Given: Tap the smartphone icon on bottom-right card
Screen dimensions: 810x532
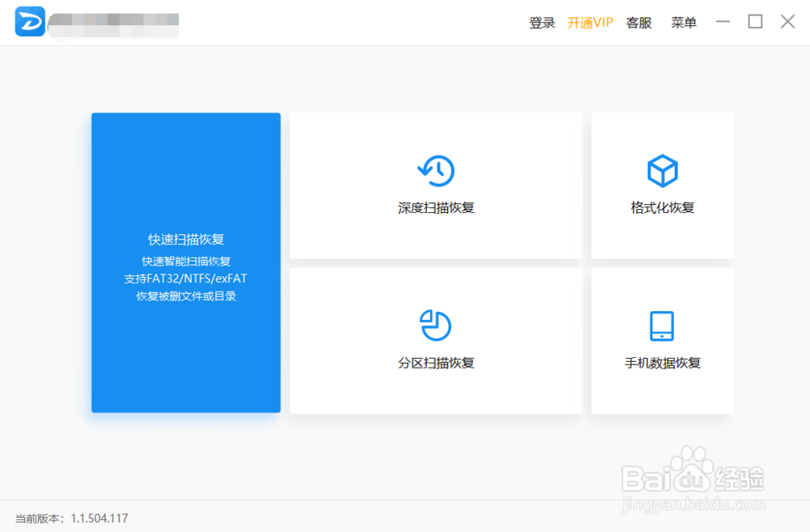Looking at the screenshot, I should tap(662, 325).
